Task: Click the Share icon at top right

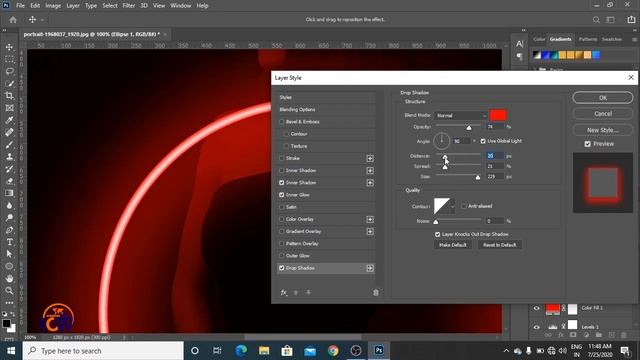Action: pos(631,20)
